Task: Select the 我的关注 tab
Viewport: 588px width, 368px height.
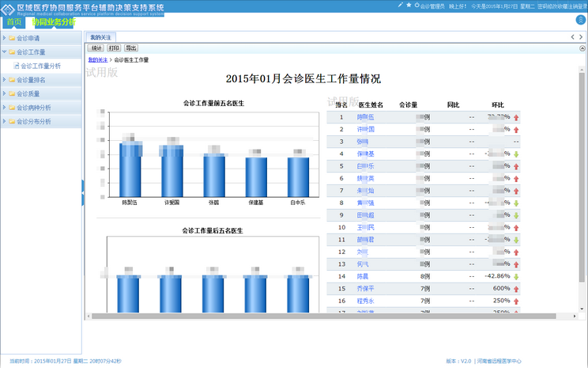Action: point(100,37)
